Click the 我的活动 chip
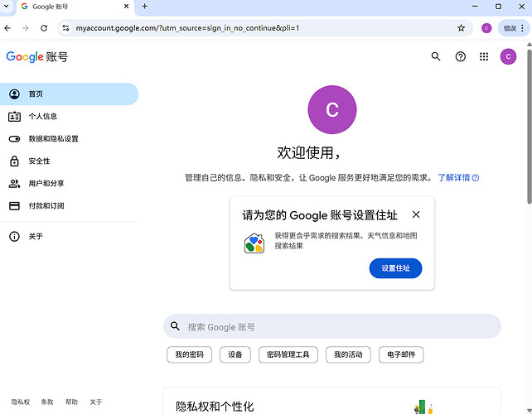532x414 pixels. click(x=348, y=354)
